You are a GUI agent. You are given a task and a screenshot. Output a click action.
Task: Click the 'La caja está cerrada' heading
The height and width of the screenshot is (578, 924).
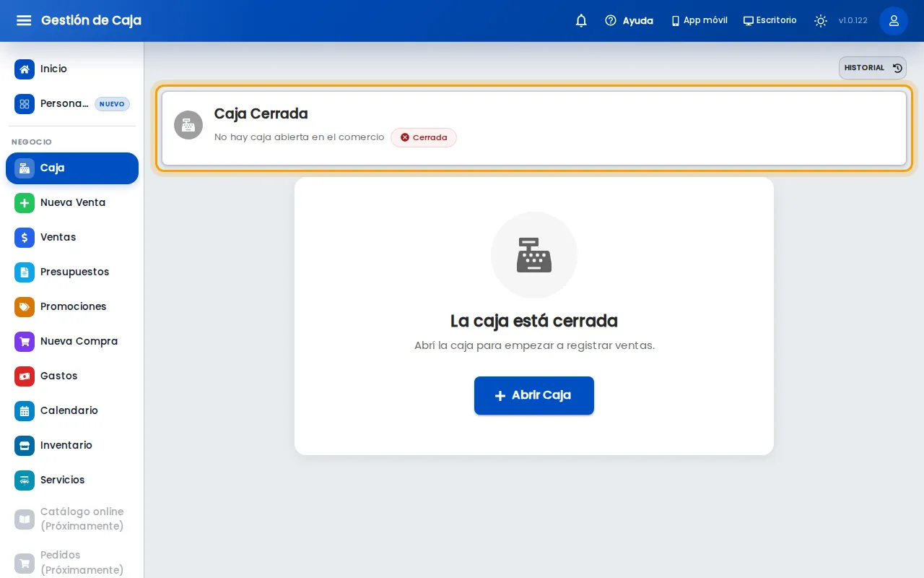(534, 321)
